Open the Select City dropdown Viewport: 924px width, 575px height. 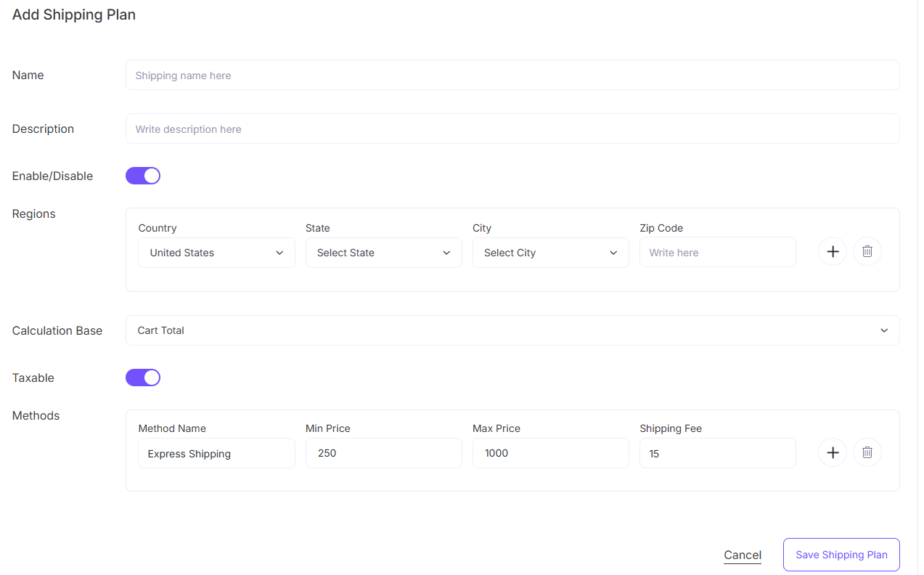click(x=550, y=253)
